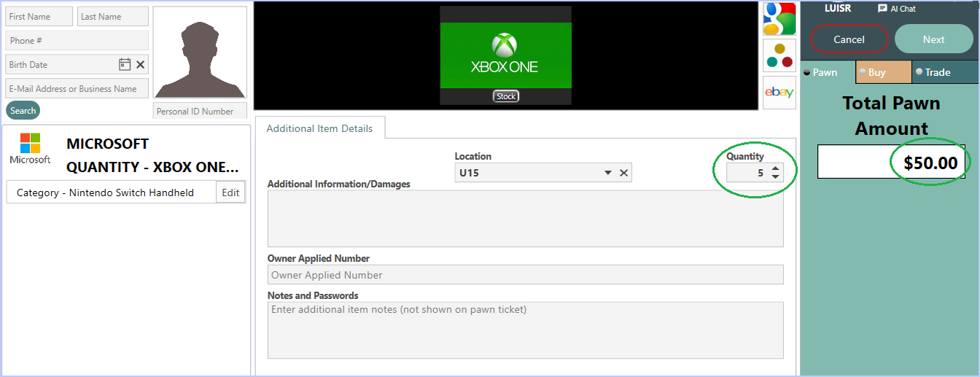Click the Next button
Screen dimensions: 980x377
tap(934, 39)
